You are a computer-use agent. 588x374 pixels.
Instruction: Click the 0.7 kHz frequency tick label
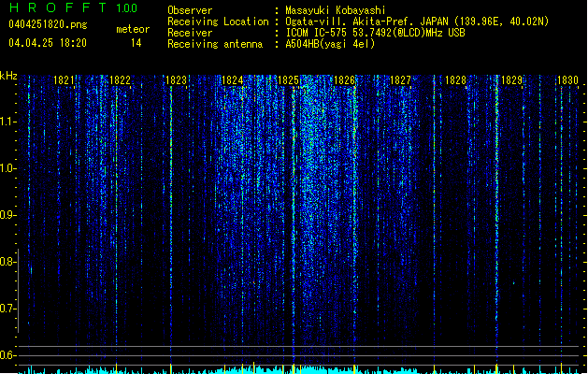coord(8,309)
